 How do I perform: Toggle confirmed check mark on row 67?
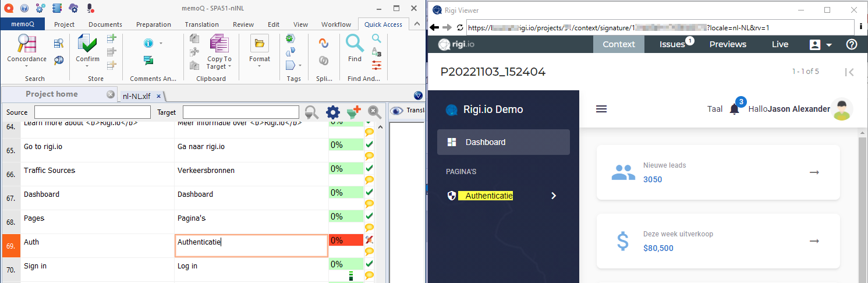(369, 192)
